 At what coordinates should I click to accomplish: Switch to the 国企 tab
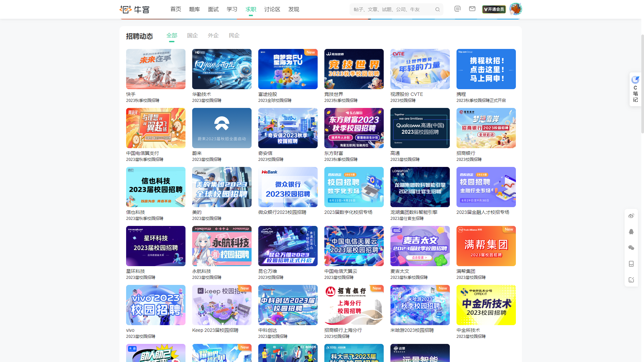pyautogui.click(x=193, y=36)
